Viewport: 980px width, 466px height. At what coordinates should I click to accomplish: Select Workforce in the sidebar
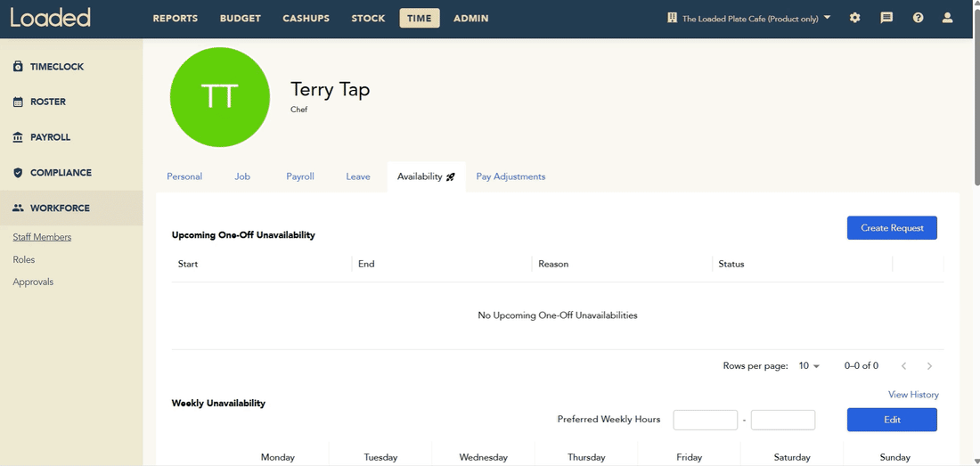point(71,208)
